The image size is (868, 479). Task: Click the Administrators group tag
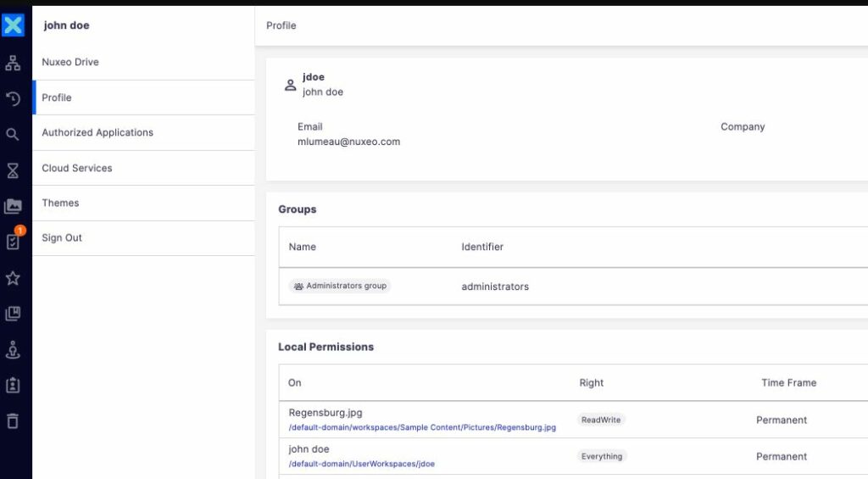click(x=340, y=286)
